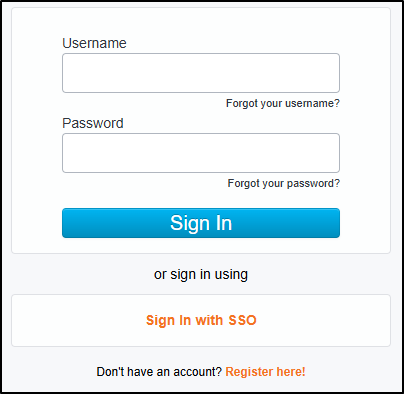This screenshot has width=404, height=394.
Task: Click into the Username text field
Action: tap(201, 73)
